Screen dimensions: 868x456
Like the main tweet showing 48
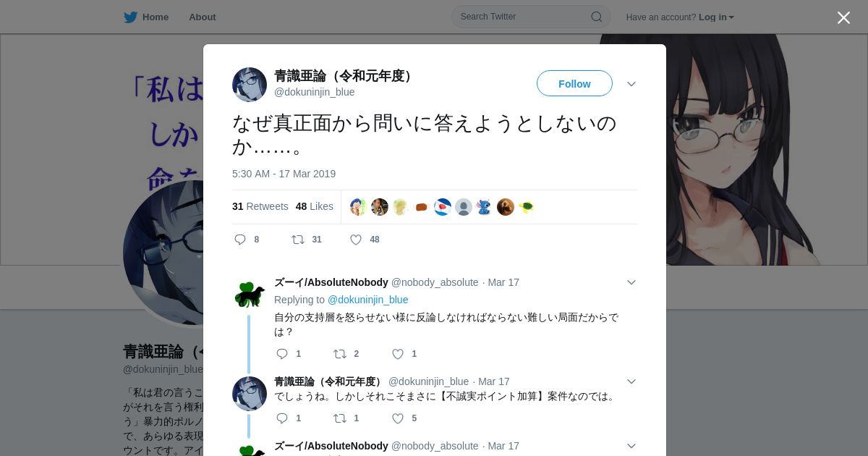pyautogui.click(x=356, y=240)
